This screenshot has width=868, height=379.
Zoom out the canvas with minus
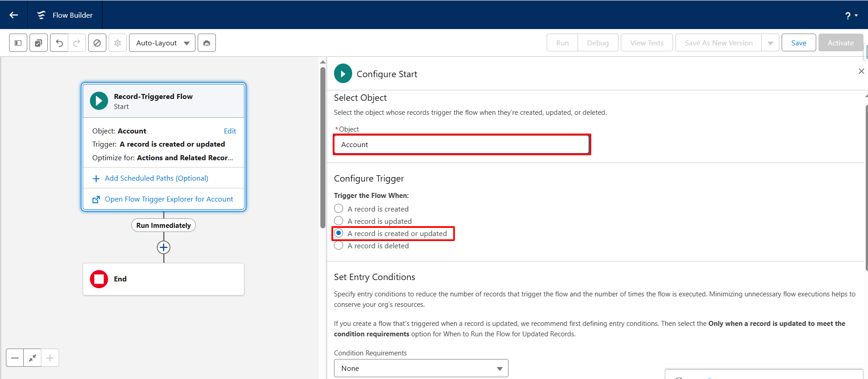15,358
